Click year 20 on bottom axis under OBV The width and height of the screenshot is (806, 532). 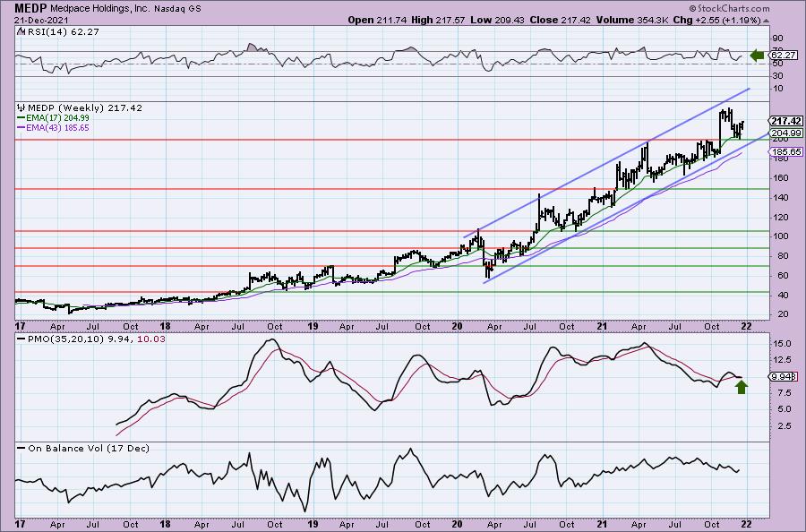(x=458, y=524)
